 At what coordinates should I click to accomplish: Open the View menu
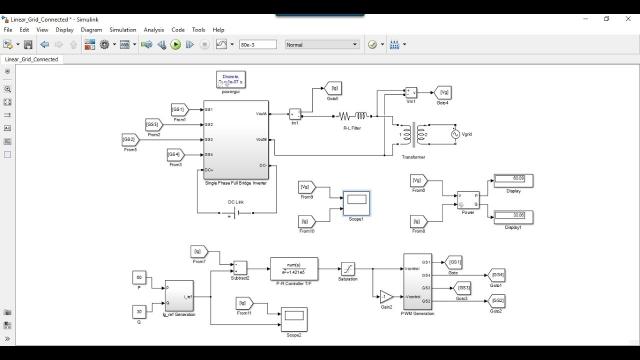pyautogui.click(x=42, y=30)
